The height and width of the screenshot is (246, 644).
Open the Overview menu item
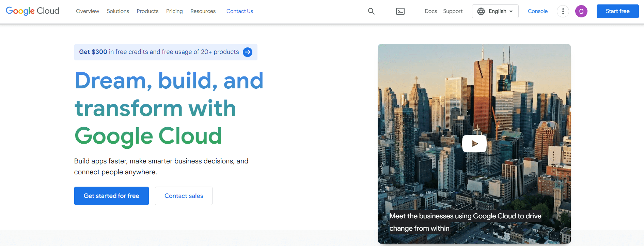88,11
